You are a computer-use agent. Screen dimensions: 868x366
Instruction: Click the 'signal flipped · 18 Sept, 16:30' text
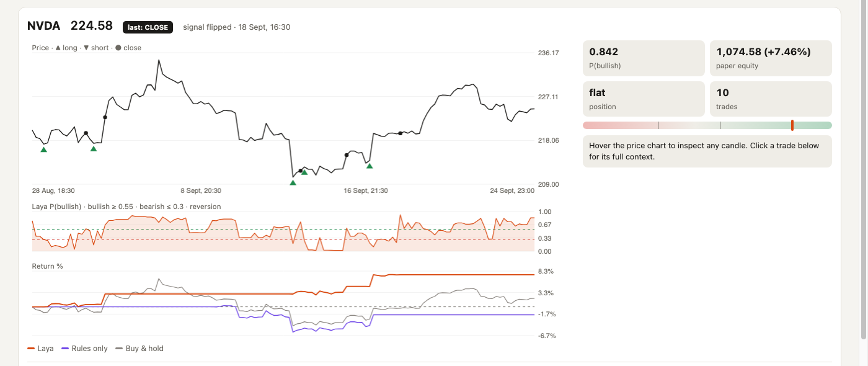(x=237, y=27)
